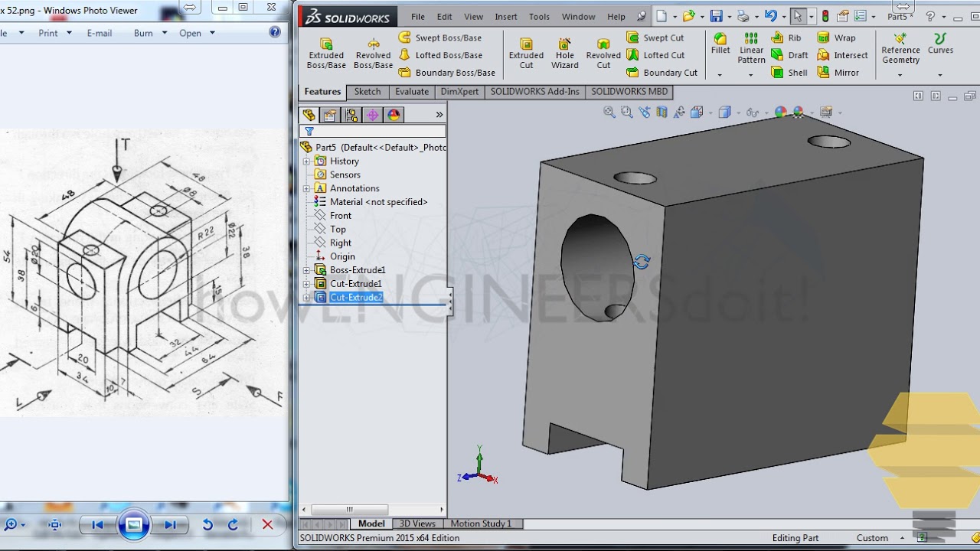Viewport: 980px width, 551px height.
Task: Select the Front plane in tree
Action: pyautogui.click(x=341, y=216)
